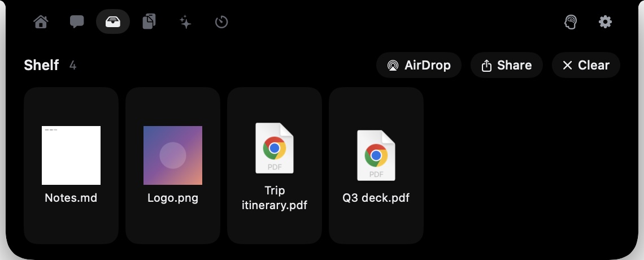The width and height of the screenshot is (644, 260).
Task: Open the sparkles AI tab
Action: (185, 22)
